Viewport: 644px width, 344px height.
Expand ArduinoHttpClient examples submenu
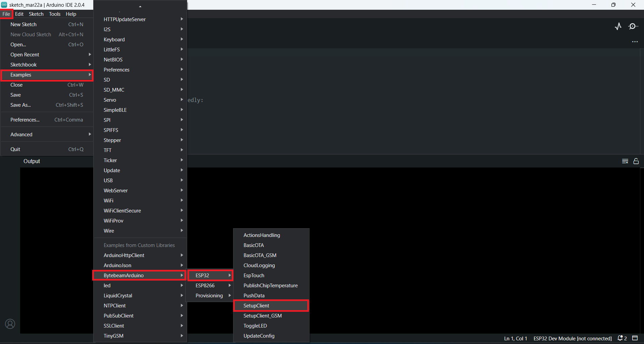pos(140,255)
